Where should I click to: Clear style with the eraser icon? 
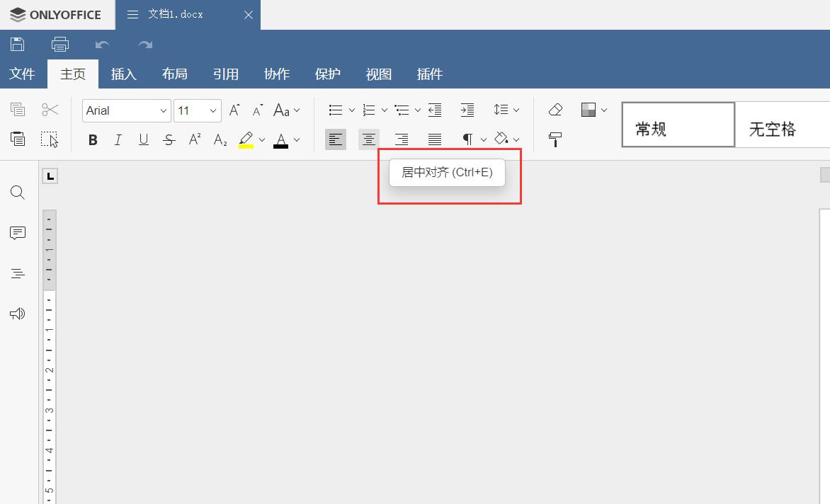point(555,110)
